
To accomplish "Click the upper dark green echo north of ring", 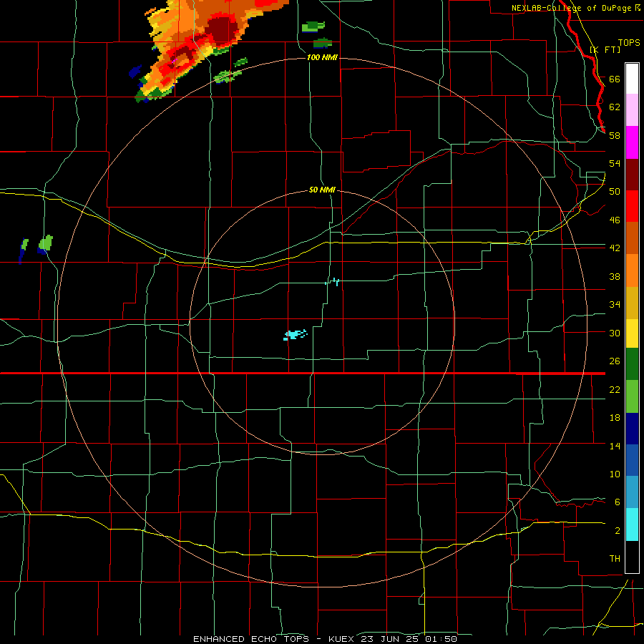I will 313,26.
